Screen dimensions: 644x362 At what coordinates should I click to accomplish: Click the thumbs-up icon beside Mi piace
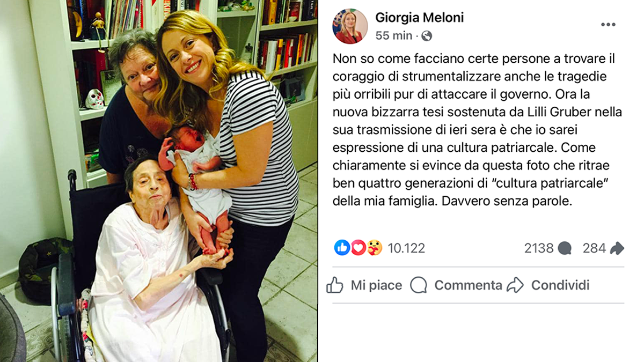tap(334, 285)
